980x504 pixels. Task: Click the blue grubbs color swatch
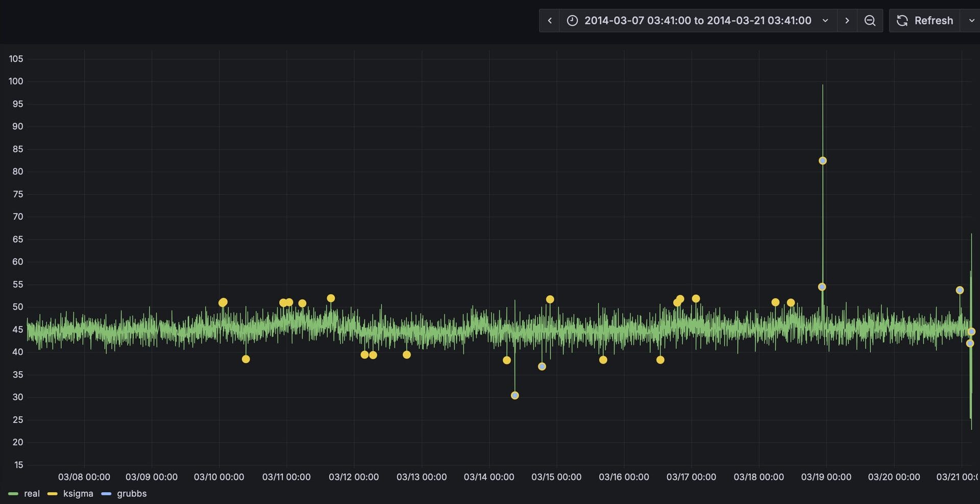coord(106,494)
